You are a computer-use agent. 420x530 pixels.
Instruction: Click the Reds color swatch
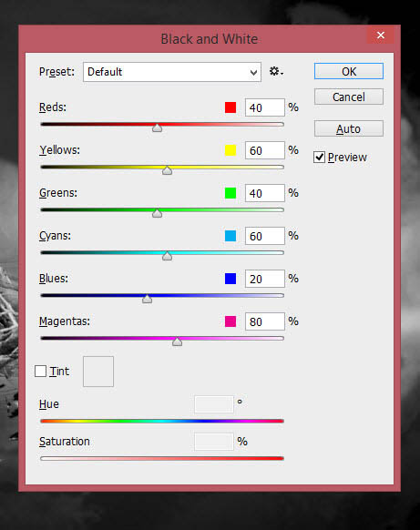(x=230, y=107)
